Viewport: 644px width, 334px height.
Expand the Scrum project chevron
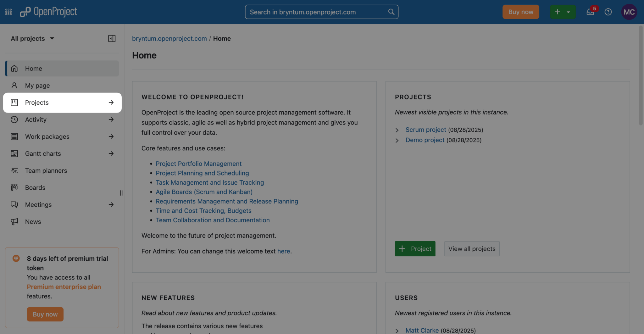click(x=397, y=130)
